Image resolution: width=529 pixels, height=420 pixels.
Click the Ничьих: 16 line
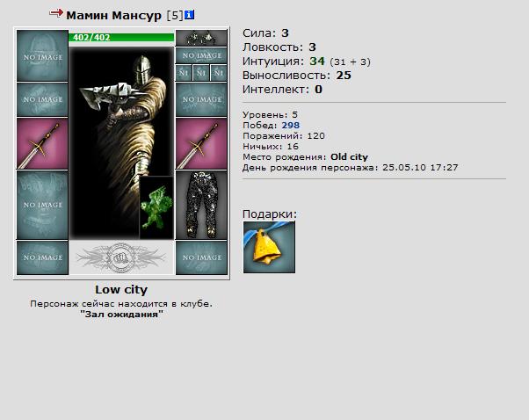(271, 147)
